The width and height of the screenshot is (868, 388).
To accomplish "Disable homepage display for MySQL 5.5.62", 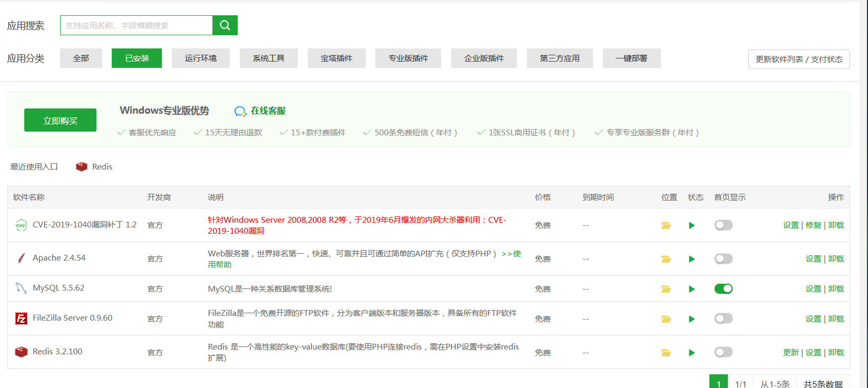I will click(x=724, y=288).
